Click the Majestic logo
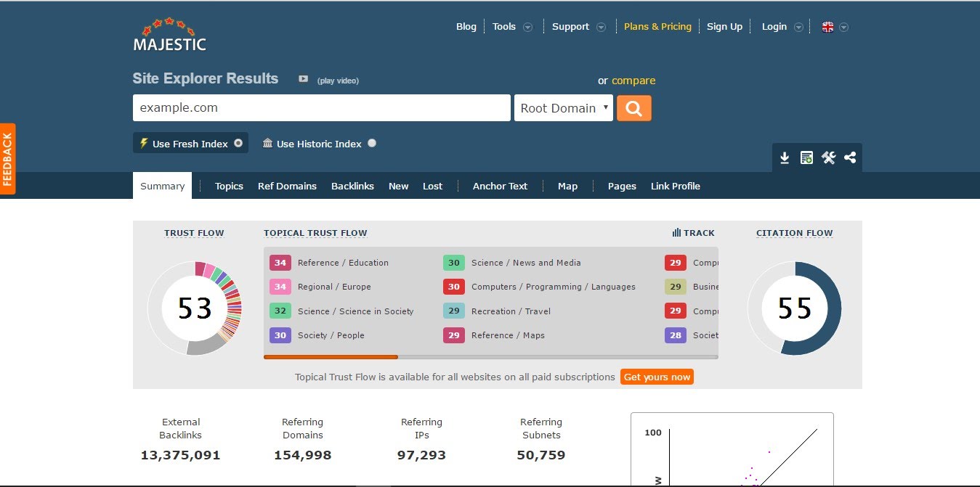This screenshot has height=487, width=980. tap(169, 33)
